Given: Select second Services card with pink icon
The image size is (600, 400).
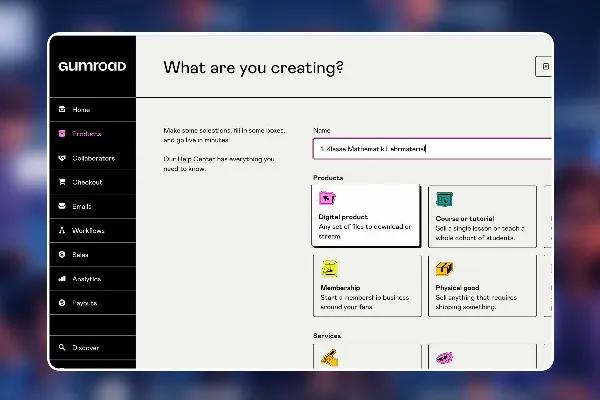Looking at the screenshot, I should pos(482,356).
